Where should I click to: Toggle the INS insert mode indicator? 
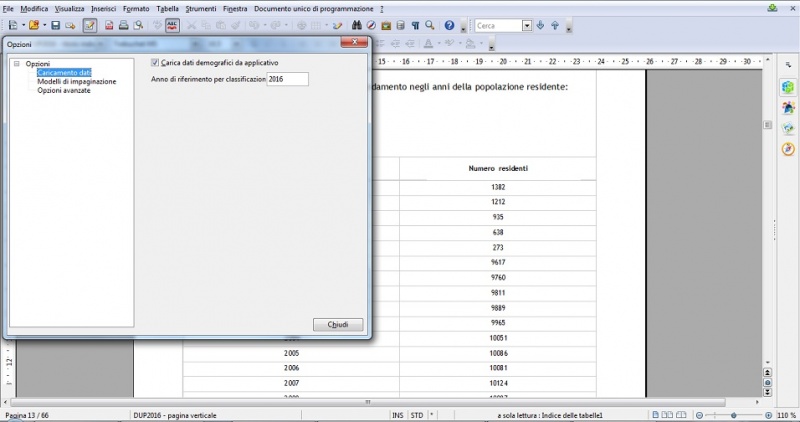coord(398,415)
